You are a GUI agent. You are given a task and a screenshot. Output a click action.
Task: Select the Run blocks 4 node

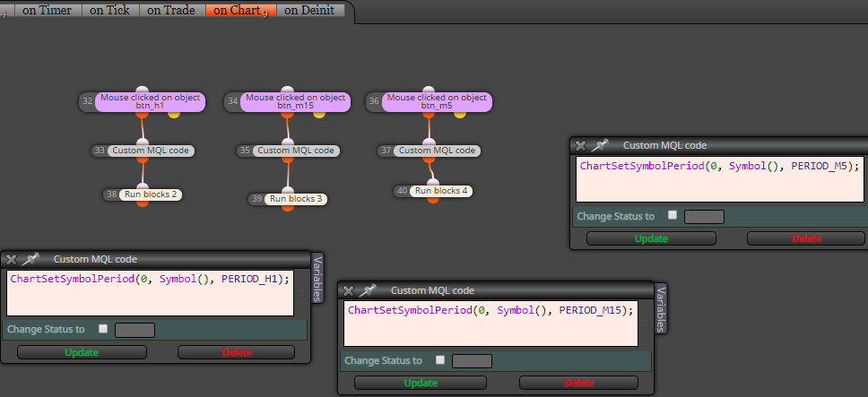pos(441,191)
